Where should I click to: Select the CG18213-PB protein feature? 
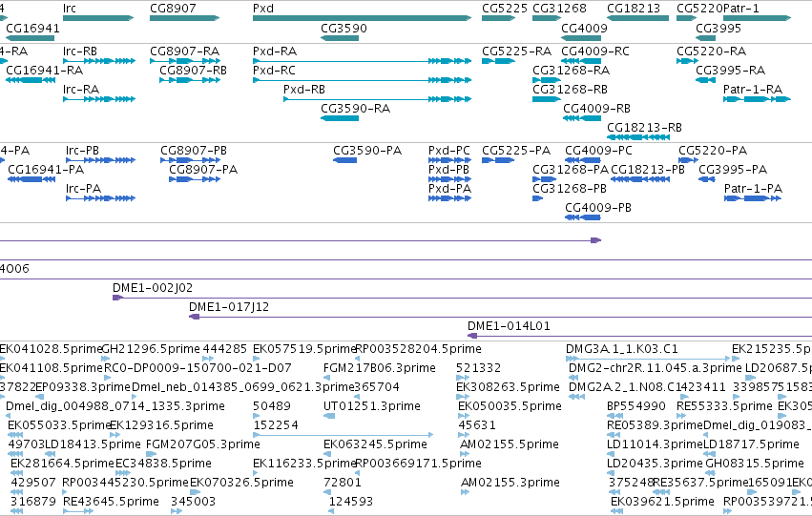pyautogui.click(x=640, y=179)
